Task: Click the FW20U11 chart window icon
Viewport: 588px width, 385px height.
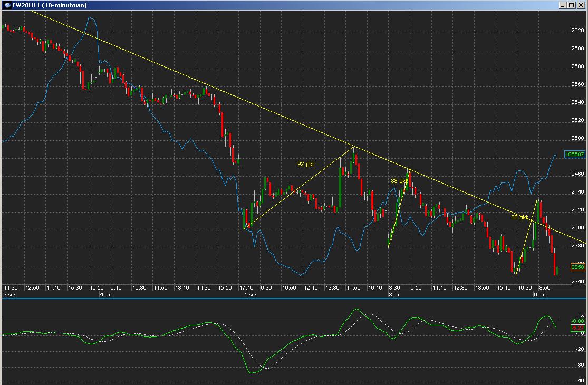Action: [x=7, y=5]
